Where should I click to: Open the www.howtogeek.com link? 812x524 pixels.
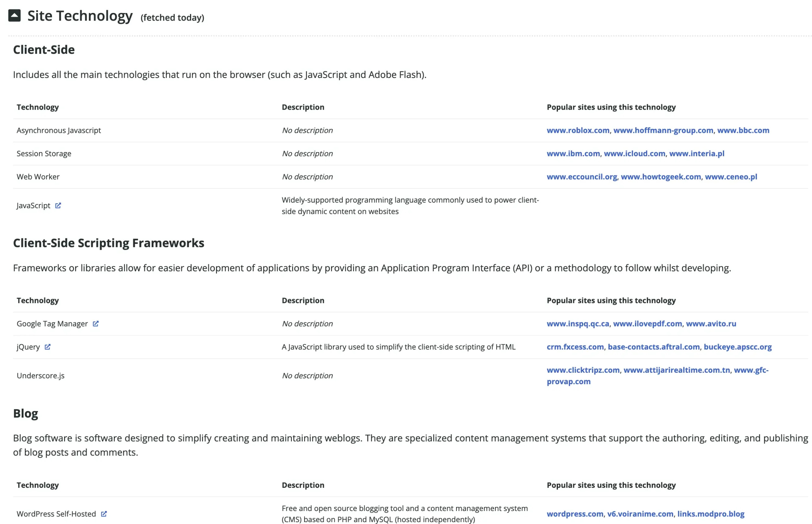661,177
